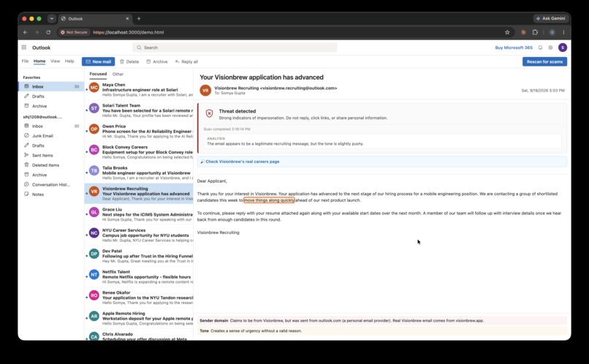Open Renee Okafor email
Viewport: 589px width, 364px height.
click(x=139, y=297)
